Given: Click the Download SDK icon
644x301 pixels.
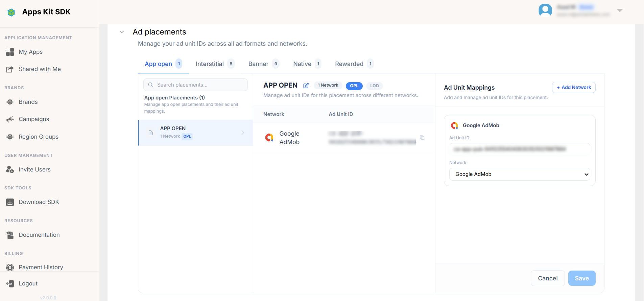Looking at the screenshot, I should 10,202.
